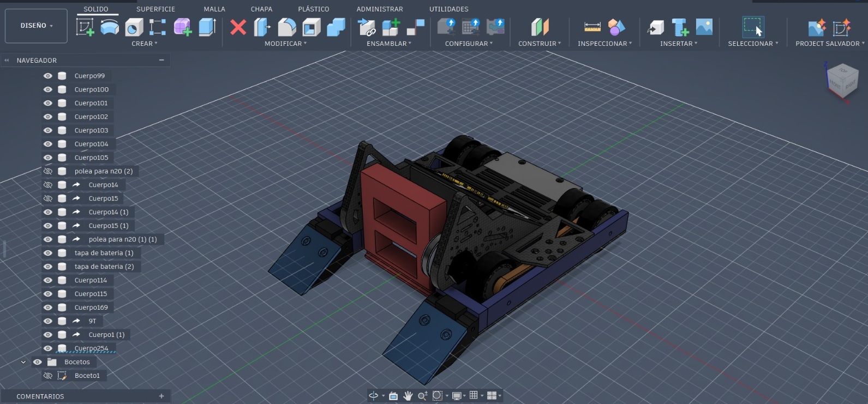Hide Cuerpo99 with its eye icon
The width and height of the screenshot is (868, 404).
click(x=48, y=76)
